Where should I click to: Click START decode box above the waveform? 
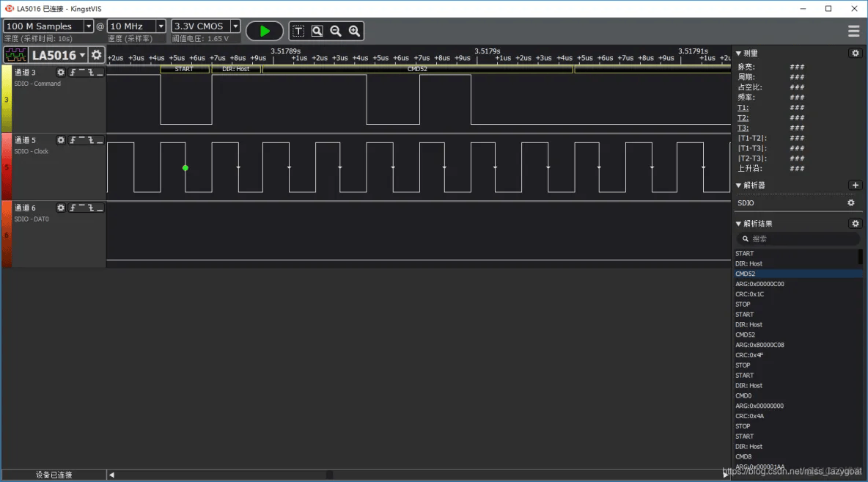(x=185, y=69)
